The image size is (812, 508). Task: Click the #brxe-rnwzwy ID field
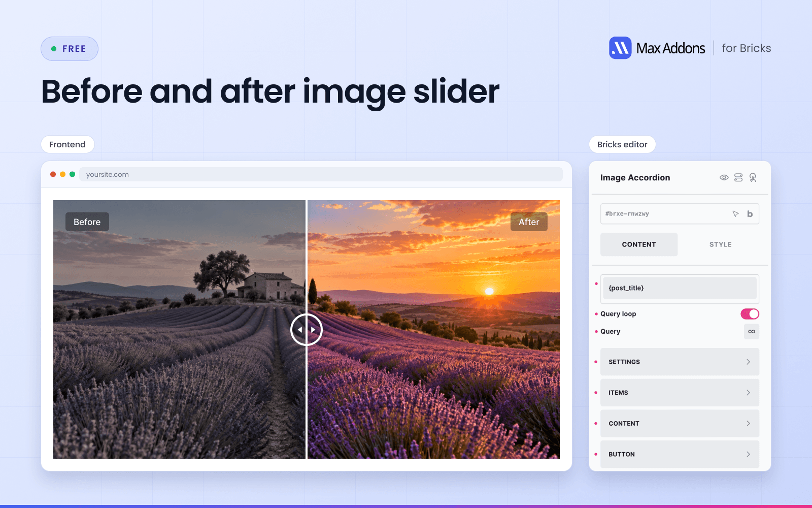[x=680, y=214]
